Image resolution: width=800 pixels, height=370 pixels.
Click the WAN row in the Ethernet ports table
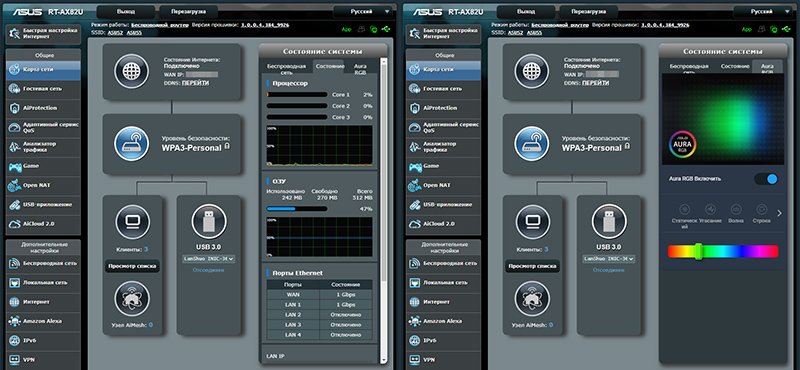click(319, 295)
